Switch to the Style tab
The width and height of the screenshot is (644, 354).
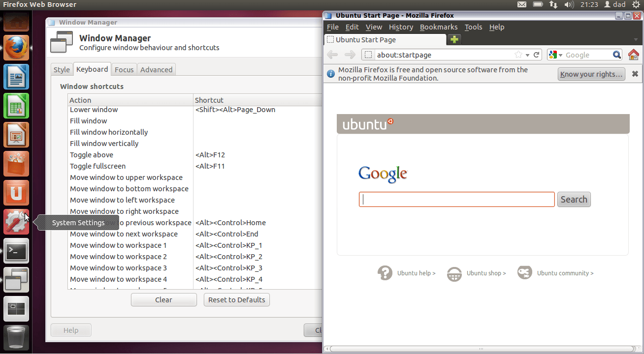pos(62,69)
